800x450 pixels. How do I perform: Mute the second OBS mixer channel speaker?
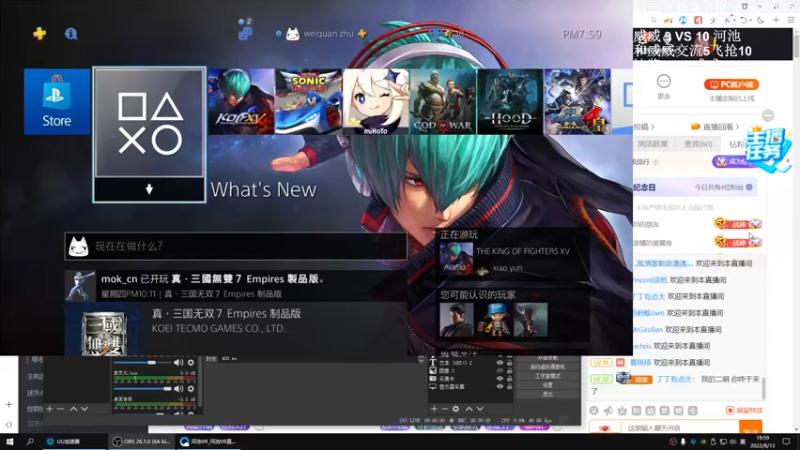click(x=178, y=388)
